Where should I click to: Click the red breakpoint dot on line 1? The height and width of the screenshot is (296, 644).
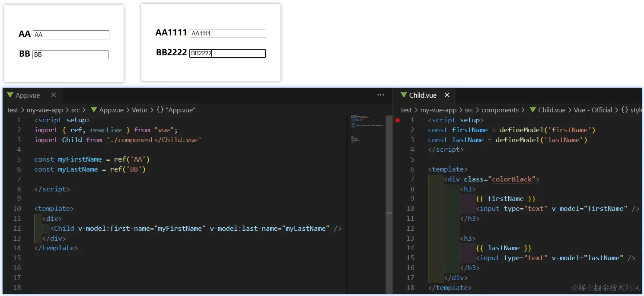(x=398, y=120)
